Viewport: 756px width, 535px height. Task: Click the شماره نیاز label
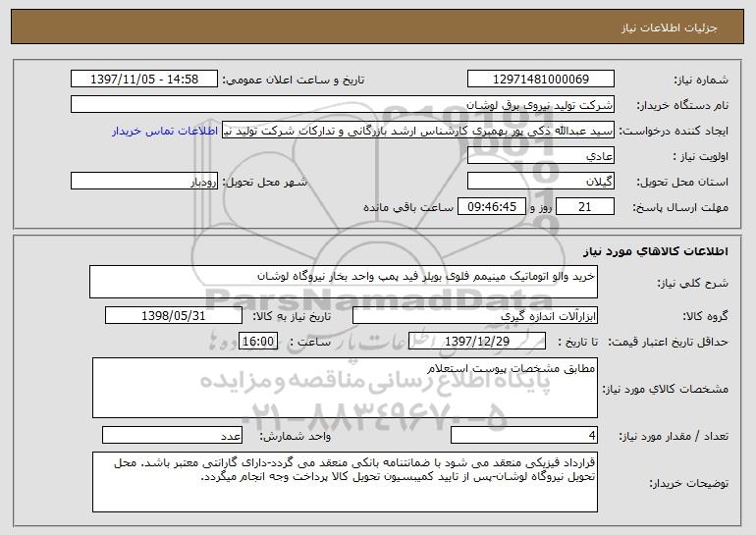[x=701, y=80]
